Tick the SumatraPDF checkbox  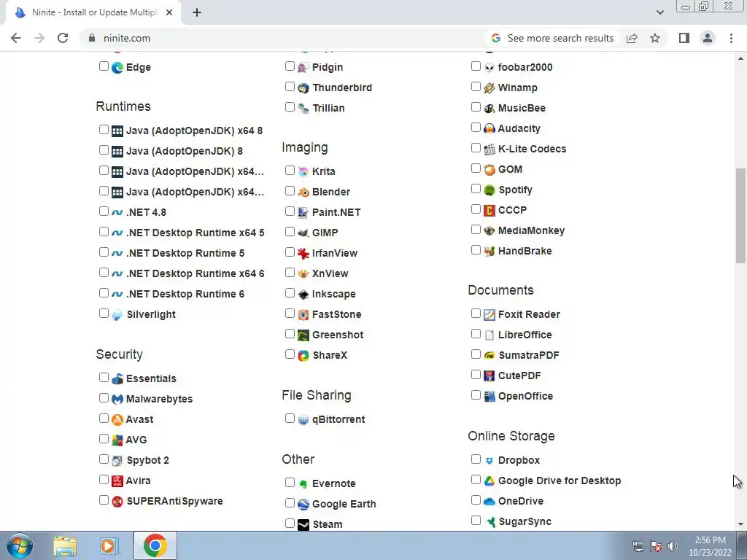[x=476, y=354]
